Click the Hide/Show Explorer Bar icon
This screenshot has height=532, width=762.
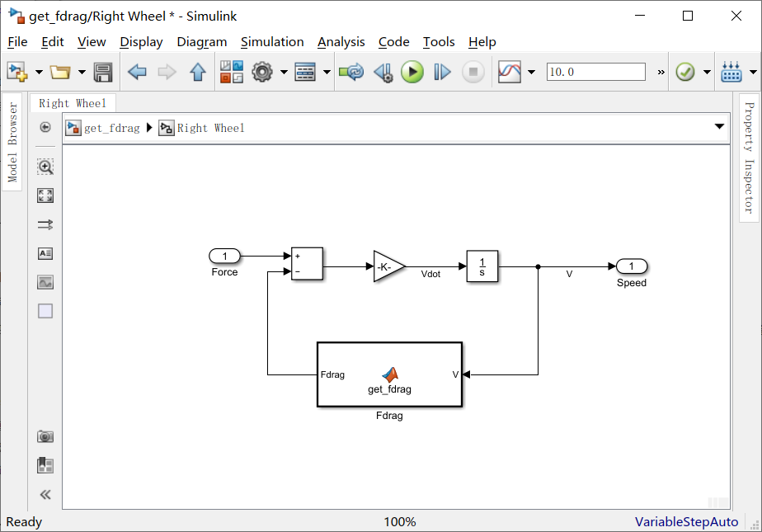coord(45,127)
